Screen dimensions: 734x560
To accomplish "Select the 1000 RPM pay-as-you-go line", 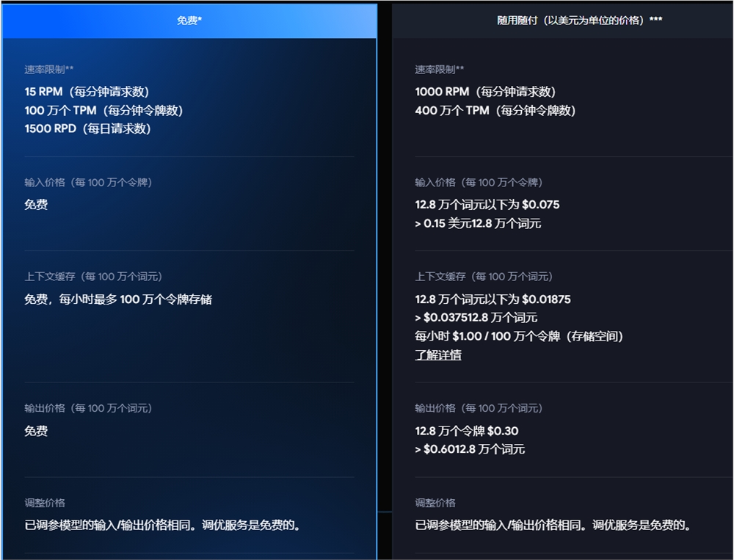I will click(485, 92).
